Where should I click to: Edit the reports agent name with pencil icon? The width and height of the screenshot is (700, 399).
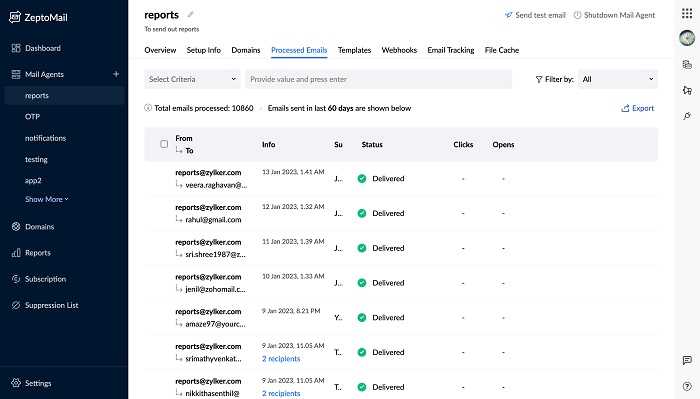pos(191,15)
